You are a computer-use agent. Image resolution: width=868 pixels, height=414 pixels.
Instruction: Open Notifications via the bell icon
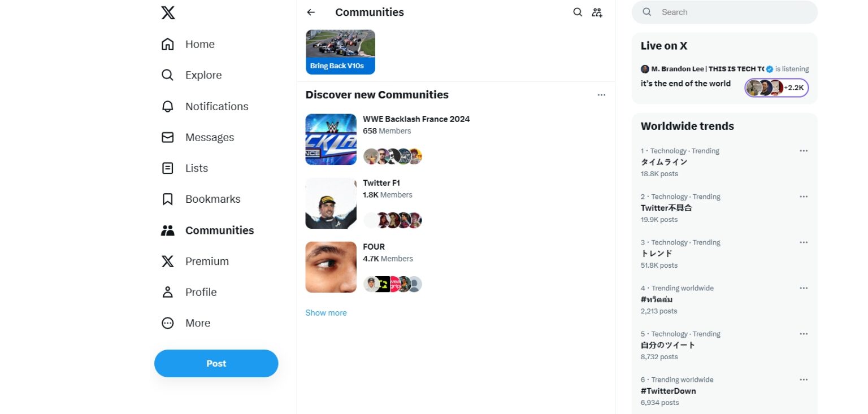coord(167,106)
